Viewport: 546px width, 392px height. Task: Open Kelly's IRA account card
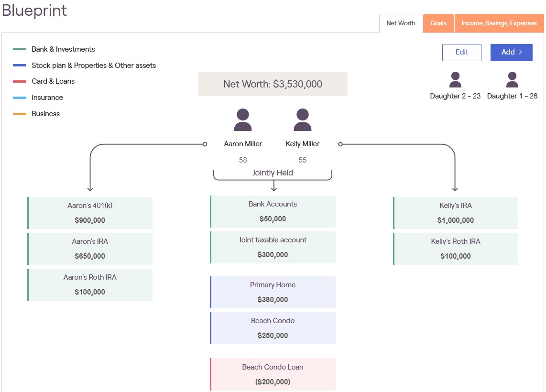[x=456, y=213]
